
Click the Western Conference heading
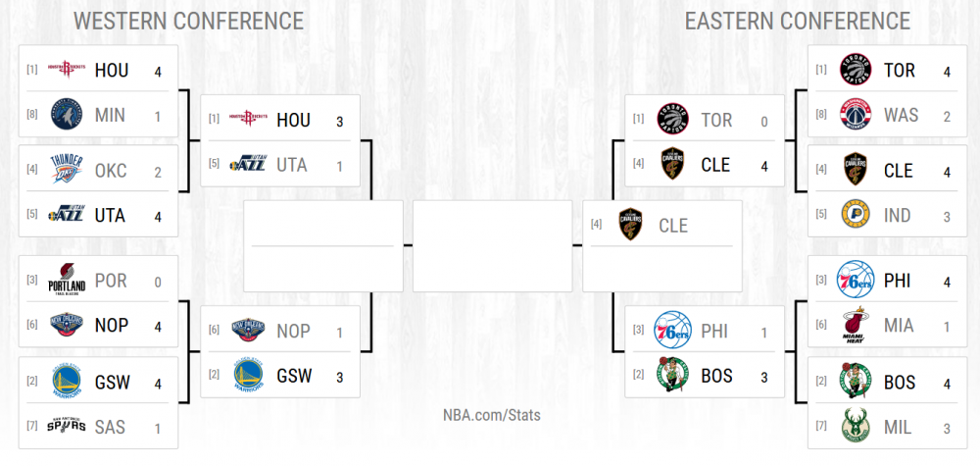[x=188, y=22]
